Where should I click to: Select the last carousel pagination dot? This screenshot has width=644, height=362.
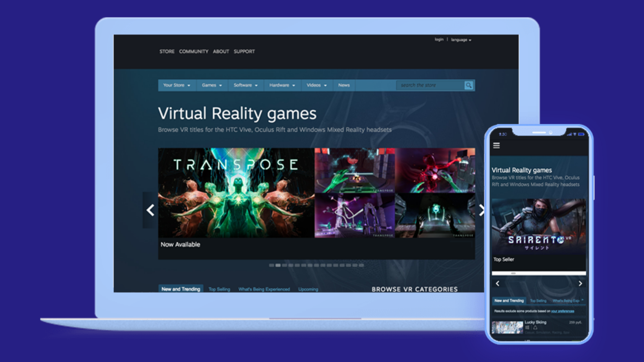pyautogui.click(x=361, y=265)
